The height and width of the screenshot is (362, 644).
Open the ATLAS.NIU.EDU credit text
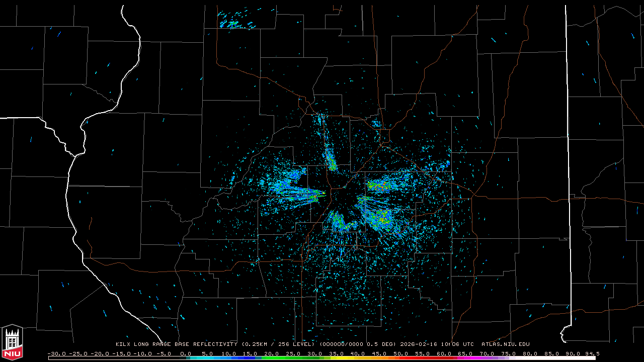tap(506, 344)
